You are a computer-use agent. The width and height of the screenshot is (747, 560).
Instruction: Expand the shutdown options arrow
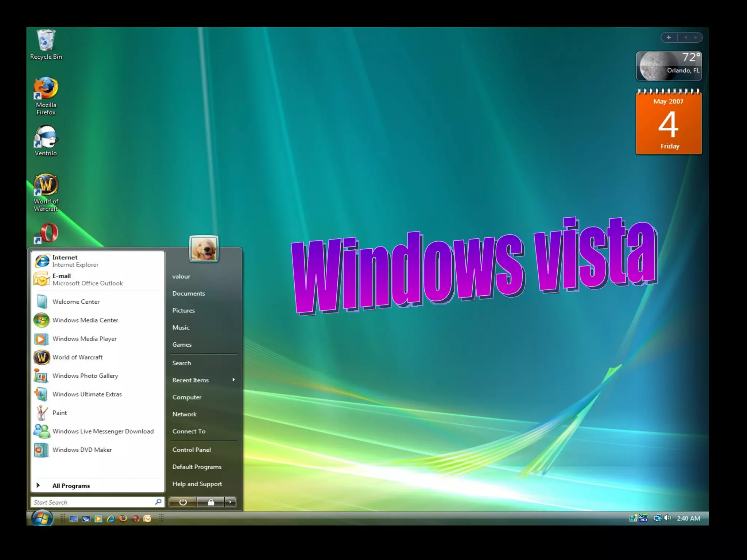coord(230,502)
